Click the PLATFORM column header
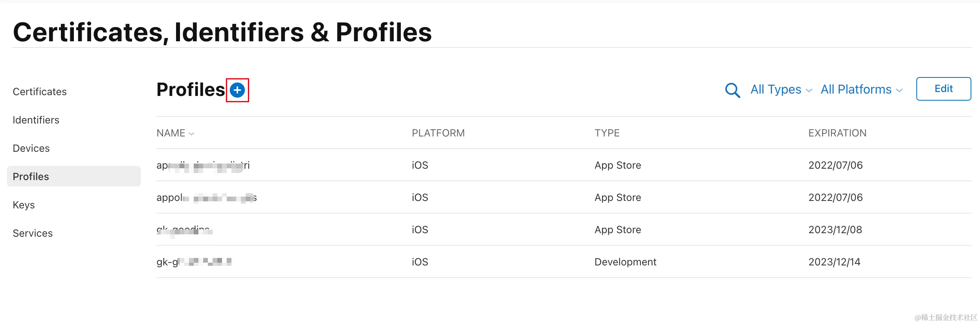Viewport: 980px width, 324px height. coord(438,133)
